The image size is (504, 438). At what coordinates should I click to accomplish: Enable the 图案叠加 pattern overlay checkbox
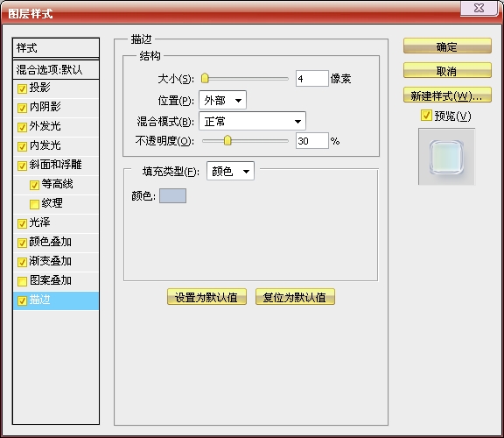click(22, 281)
